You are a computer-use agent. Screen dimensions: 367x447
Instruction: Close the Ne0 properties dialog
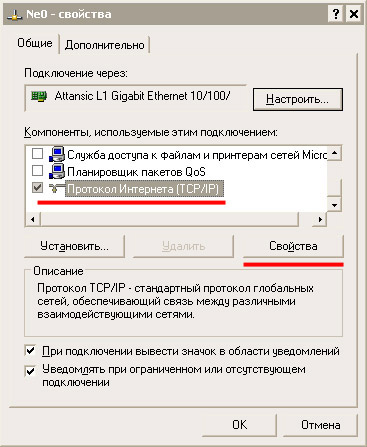click(x=353, y=14)
